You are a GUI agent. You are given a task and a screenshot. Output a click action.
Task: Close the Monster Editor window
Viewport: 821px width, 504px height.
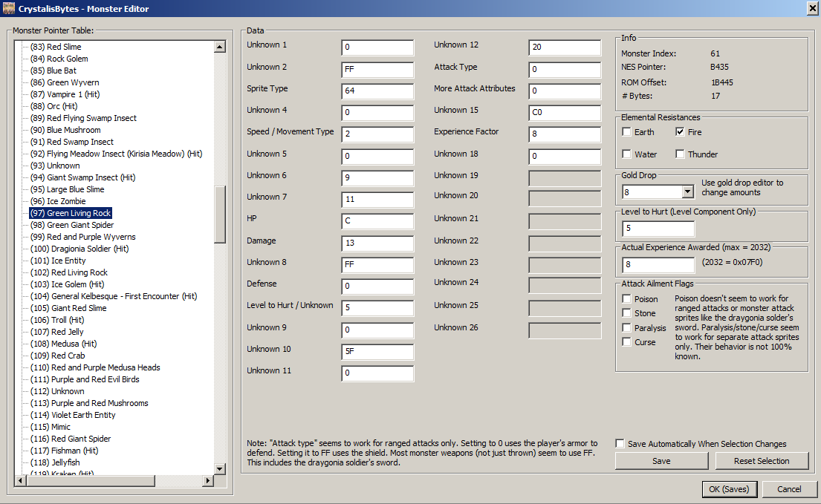click(811, 8)
